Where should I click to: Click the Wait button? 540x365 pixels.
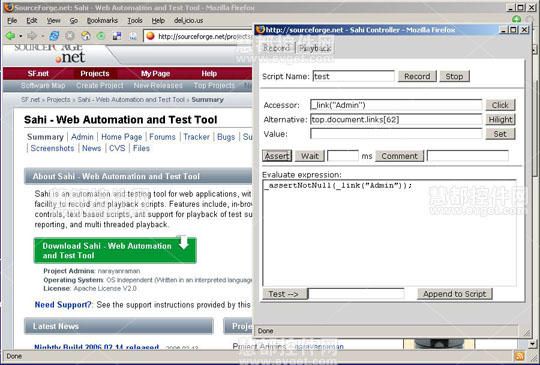pyautogui.click(x=310, y=156)
